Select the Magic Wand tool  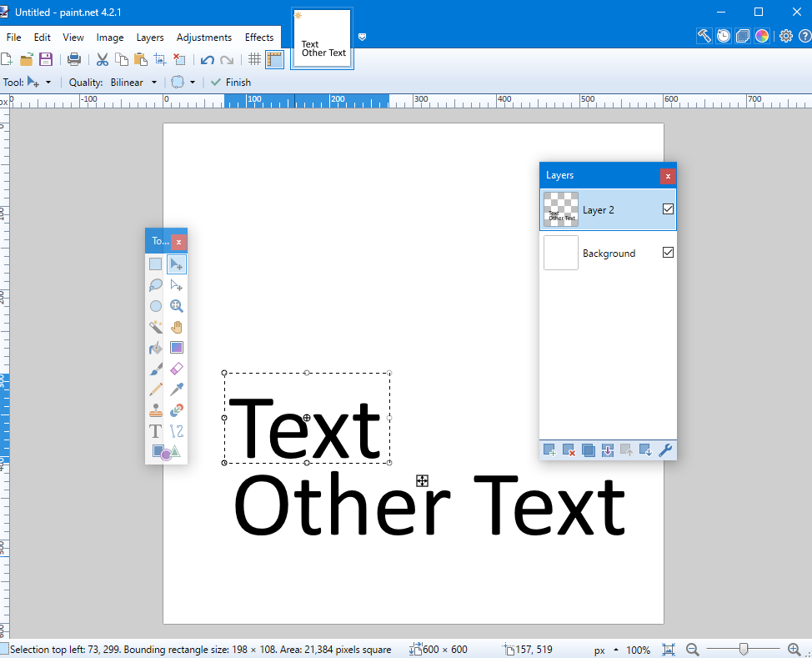[x=155, y=327]
